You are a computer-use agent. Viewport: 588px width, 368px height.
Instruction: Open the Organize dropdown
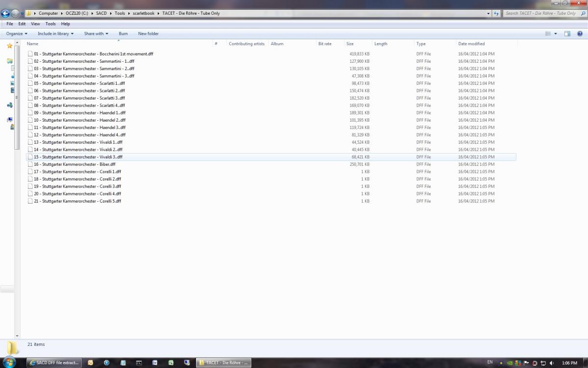[17, 34]
